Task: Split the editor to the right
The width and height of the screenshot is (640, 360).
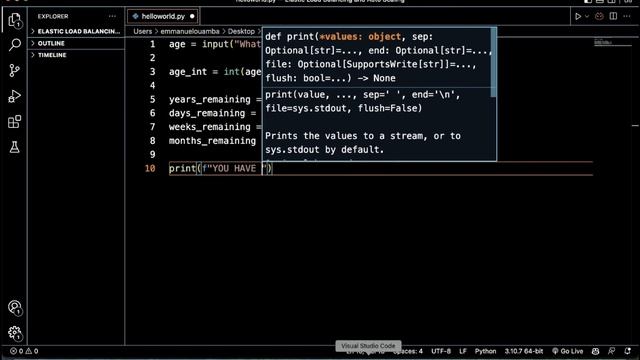Action: tap(613, 16)
